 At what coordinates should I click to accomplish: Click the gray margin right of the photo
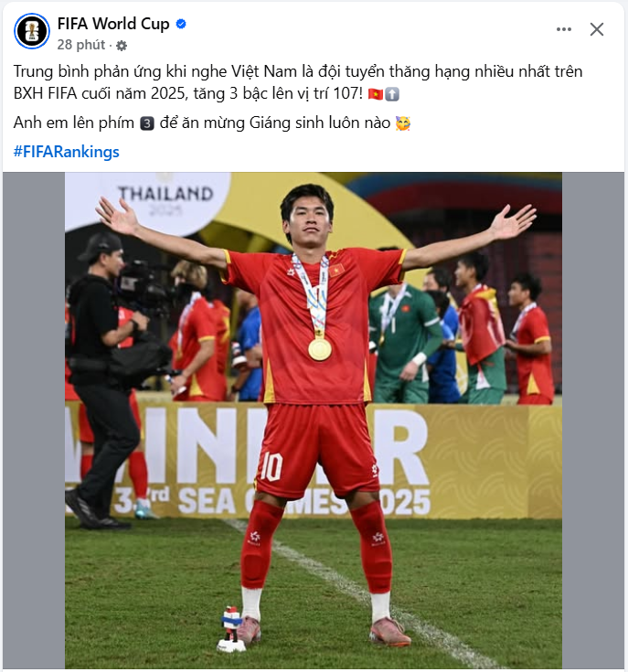tap(593, 421)
